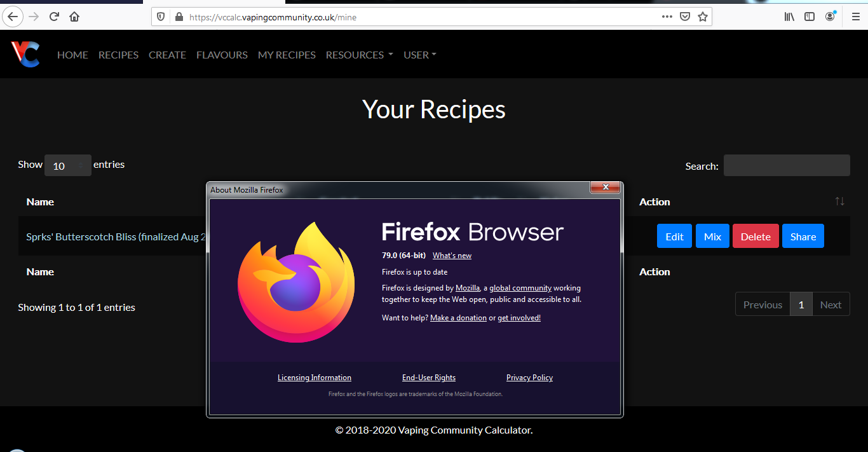Focus the recipes Search field
Viewport: 868px width, 452px height.
(787, 165)
